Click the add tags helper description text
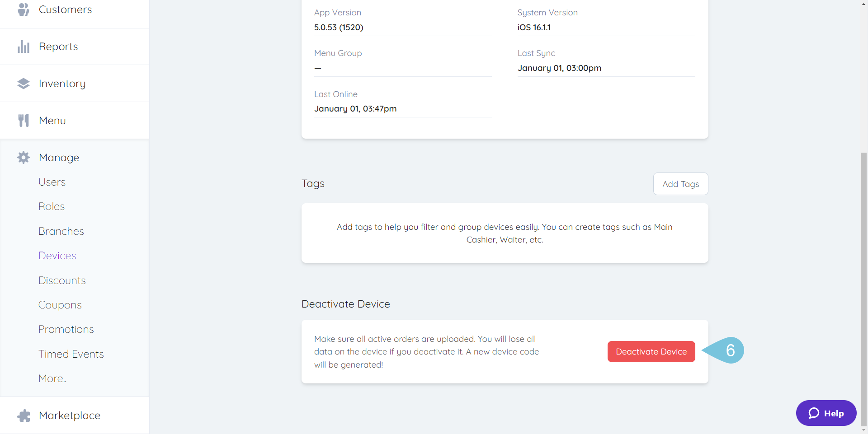This screenshot has height=434, width=868. 505,233
